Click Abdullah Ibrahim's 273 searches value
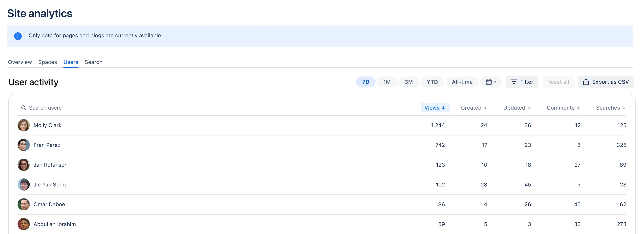This screenshot has width=644, height=234. point(622,224)
